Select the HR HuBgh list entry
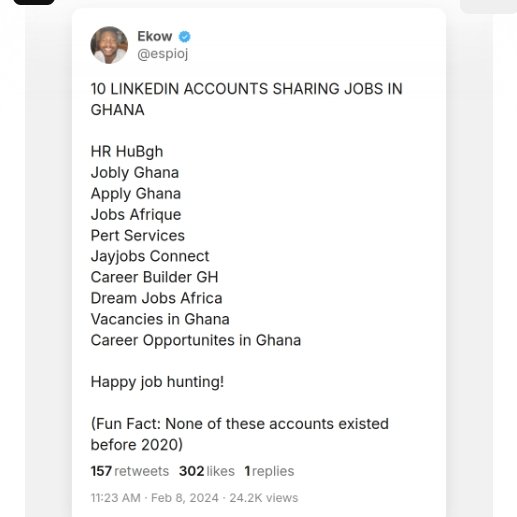The height and width of the screenshot is (517, 517). click(127, 152)
